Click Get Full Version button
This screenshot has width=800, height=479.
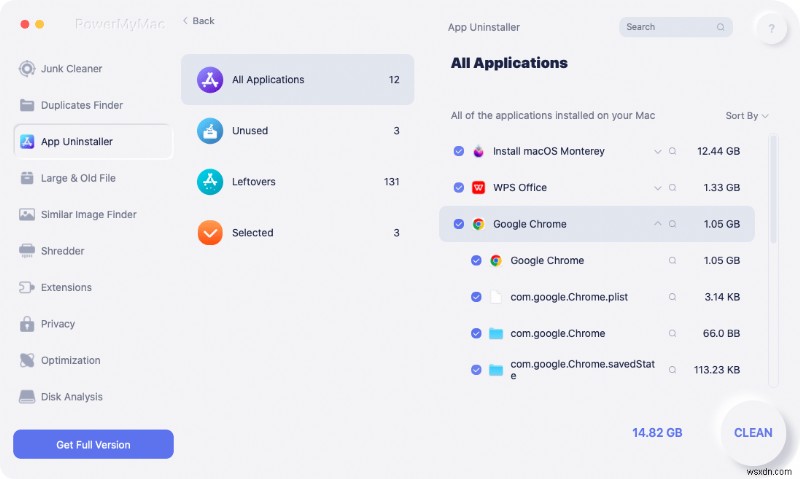(93, 444)
